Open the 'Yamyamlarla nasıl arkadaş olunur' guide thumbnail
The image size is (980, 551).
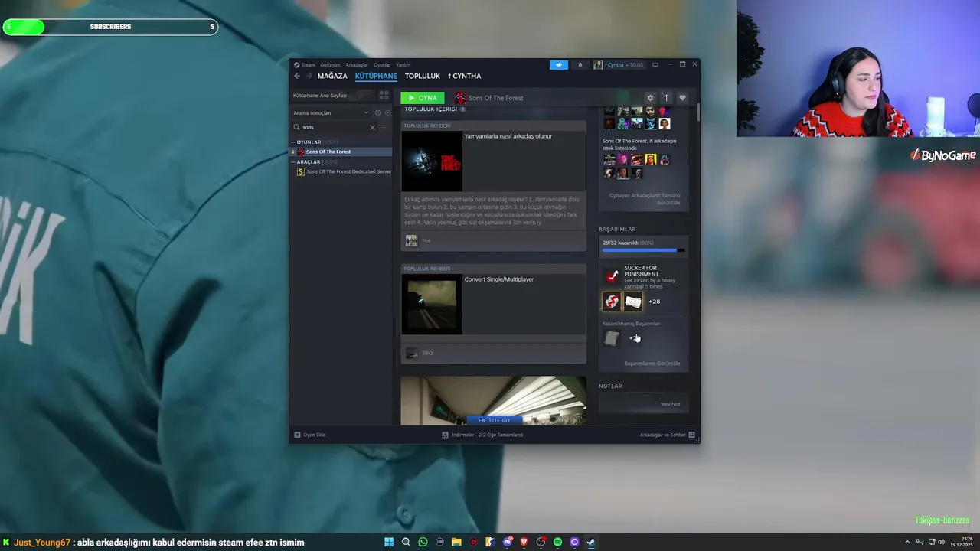[x=432, y=161]
